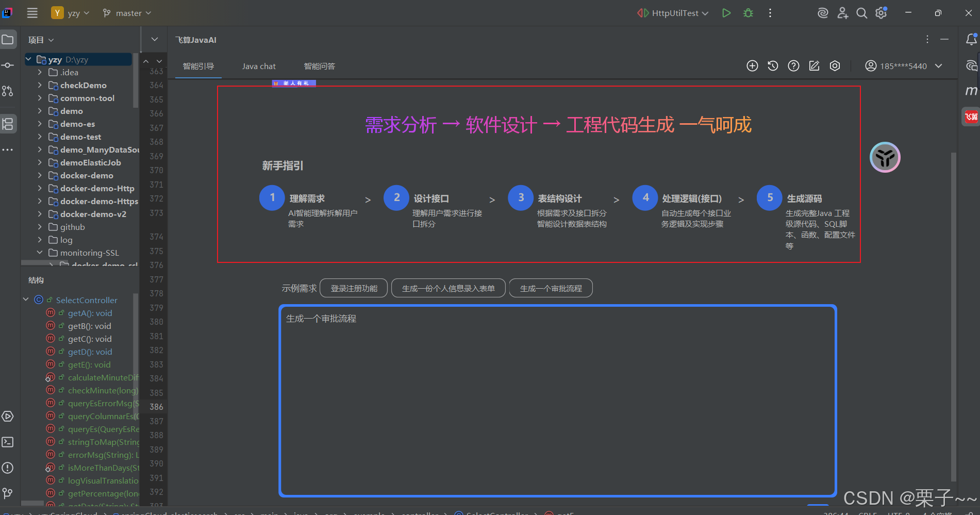The width and height of the screenshot is (980, 515).
Task: Minimize the 飞算JavaAI panel
Action: [x=944, y=39]
